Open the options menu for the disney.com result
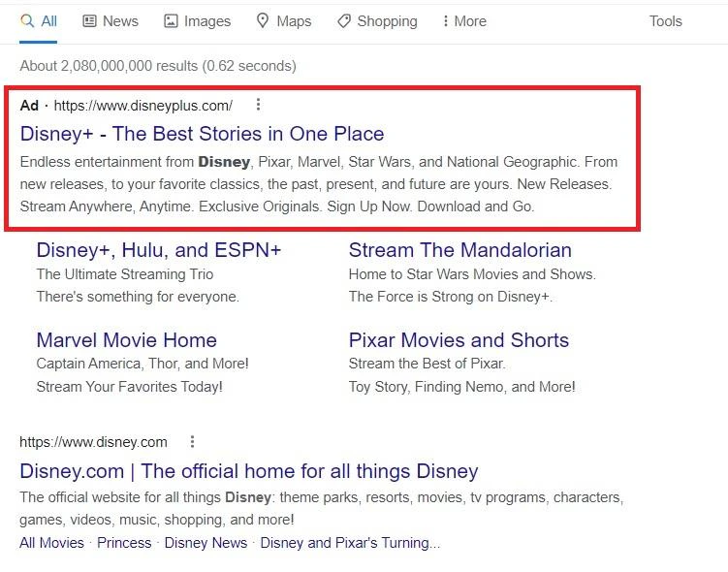 coord(192,441)
